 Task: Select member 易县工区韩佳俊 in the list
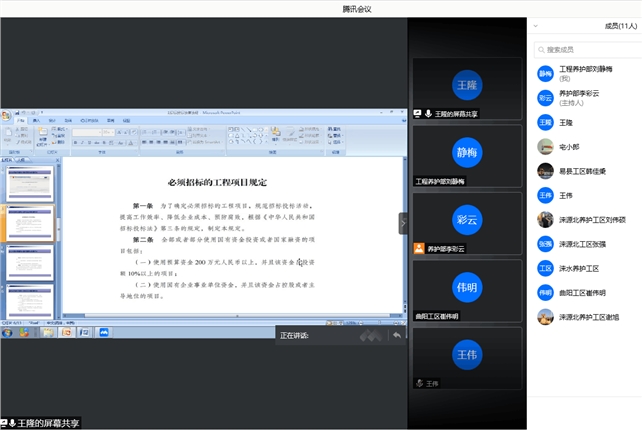point(587,171)
